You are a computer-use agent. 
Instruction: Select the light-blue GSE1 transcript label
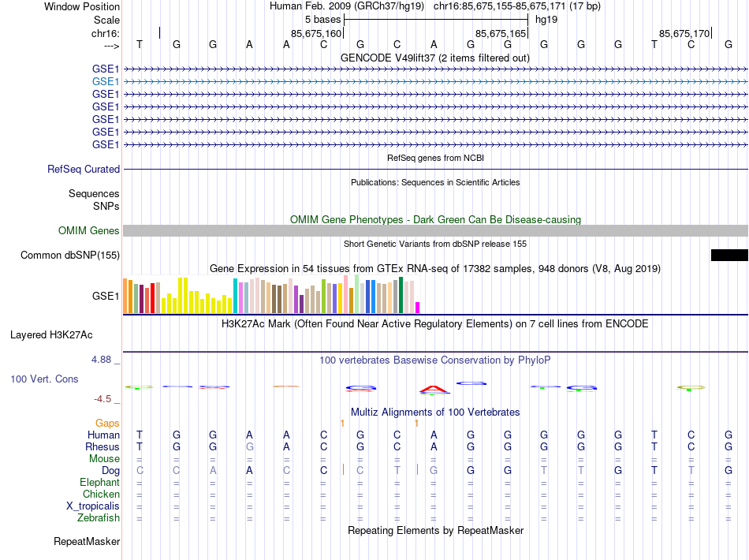point(106,82)
